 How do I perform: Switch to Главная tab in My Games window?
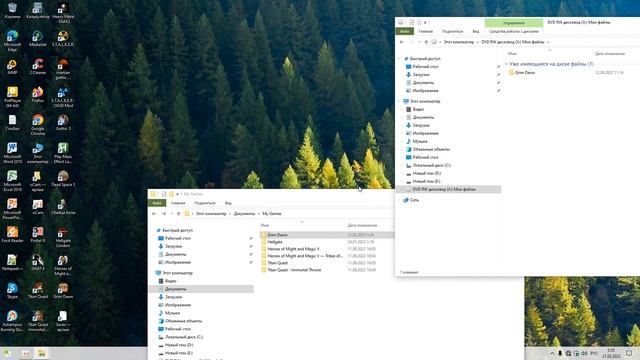click(x=178, y=203)
